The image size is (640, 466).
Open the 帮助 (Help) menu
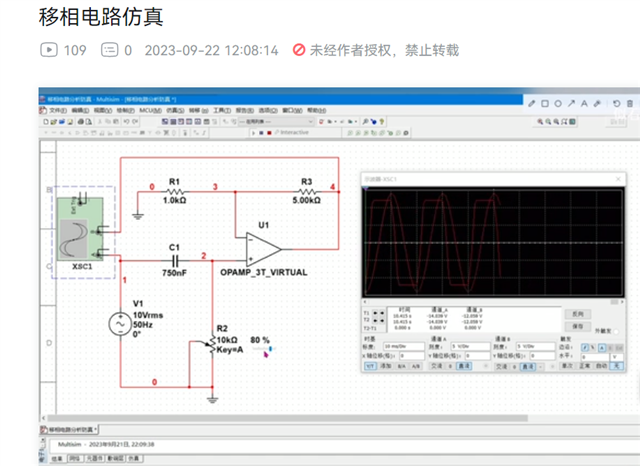click(x=317, y=111)
